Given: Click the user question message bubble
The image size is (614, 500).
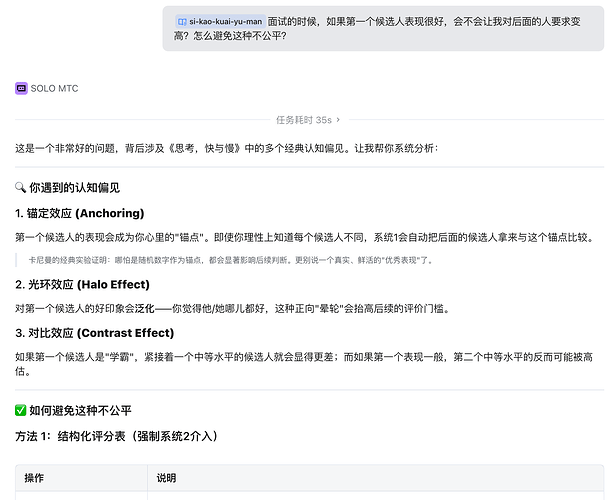Looking at the screenshot, I should [x=383, y=29].
